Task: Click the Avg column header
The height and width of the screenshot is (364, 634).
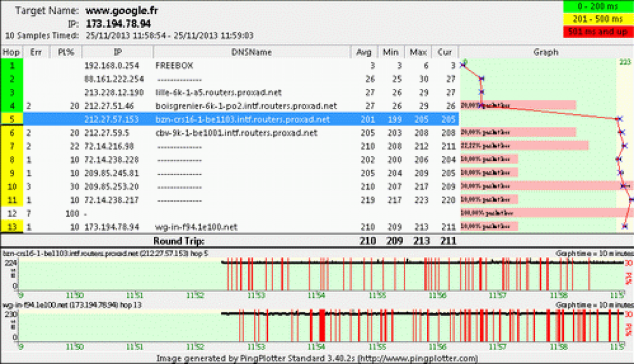Action: (x=365, y=52)
